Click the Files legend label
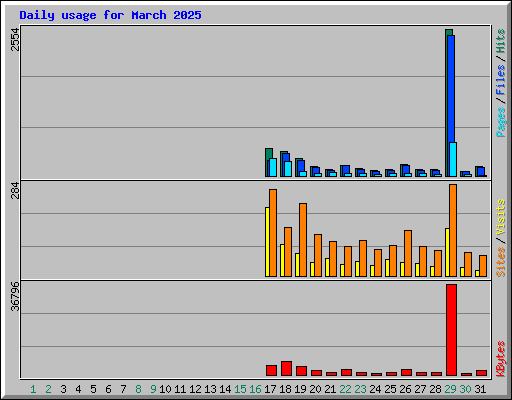 500,80
